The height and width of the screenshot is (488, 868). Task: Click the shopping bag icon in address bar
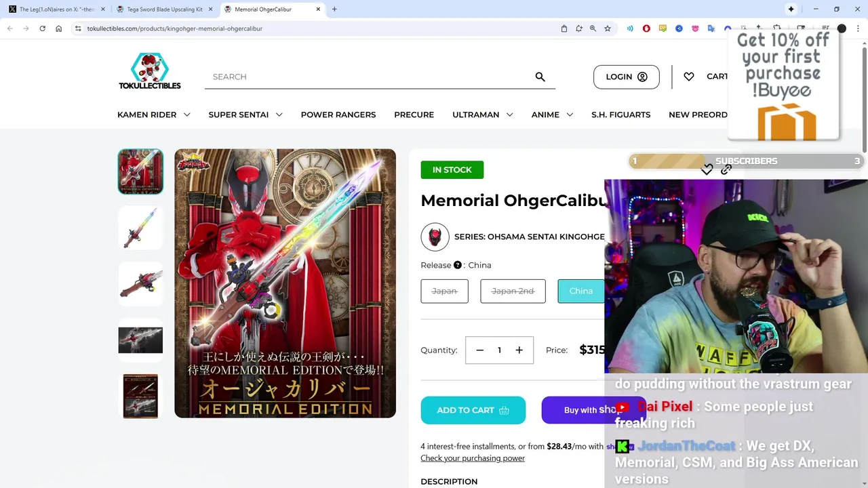(564, 28)
